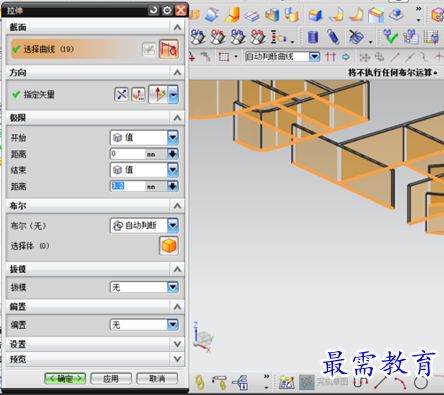
Task: Click the green checkmark toolbar icon
Action: pos(390,37)
